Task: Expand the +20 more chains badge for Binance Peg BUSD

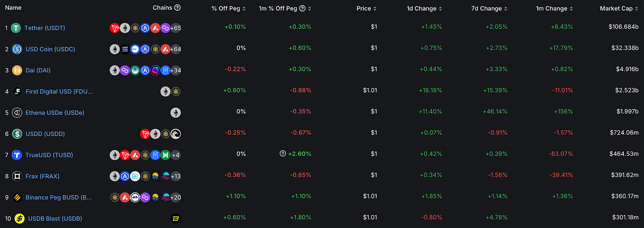Action: click(175, 198)
